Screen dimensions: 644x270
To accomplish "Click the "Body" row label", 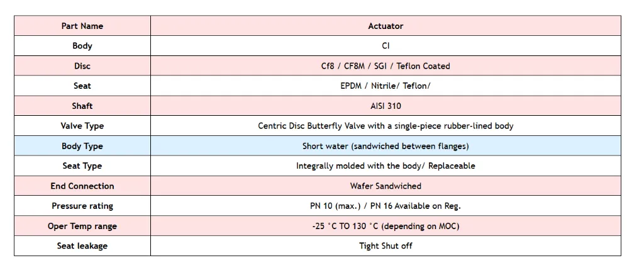I will click(x=82, y=46).
